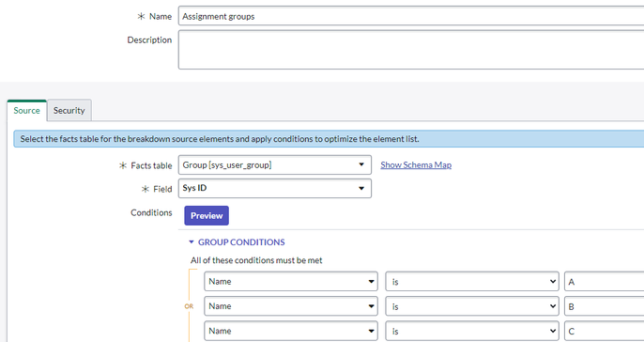Open the Show Schema Map link

(416, 164)
